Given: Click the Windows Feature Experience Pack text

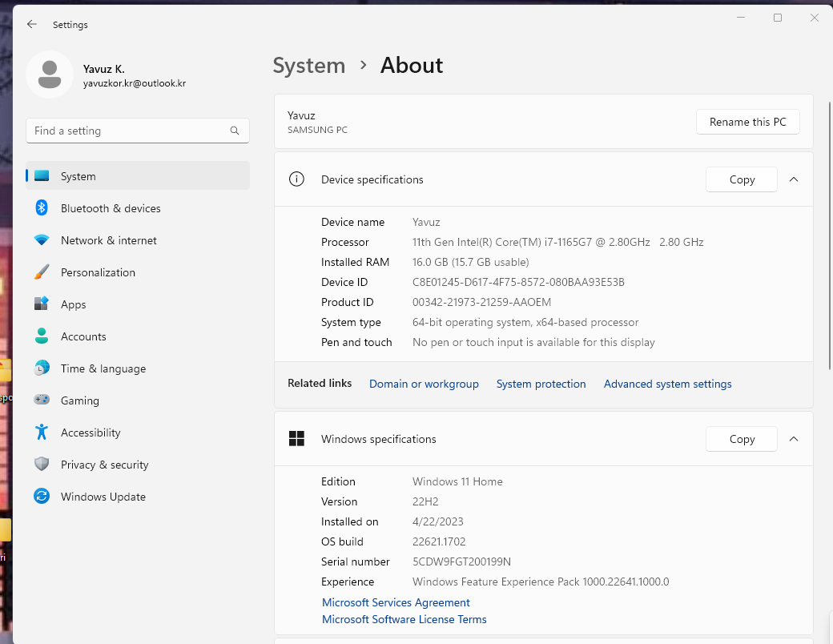Looking at the screenshot, I should [541, 582].
